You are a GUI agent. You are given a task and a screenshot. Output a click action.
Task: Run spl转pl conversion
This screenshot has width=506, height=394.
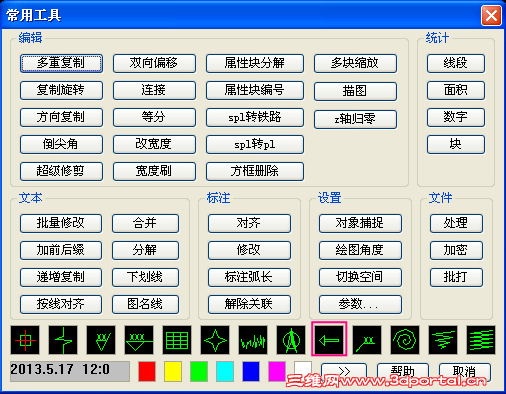click(x=255, y=144)
